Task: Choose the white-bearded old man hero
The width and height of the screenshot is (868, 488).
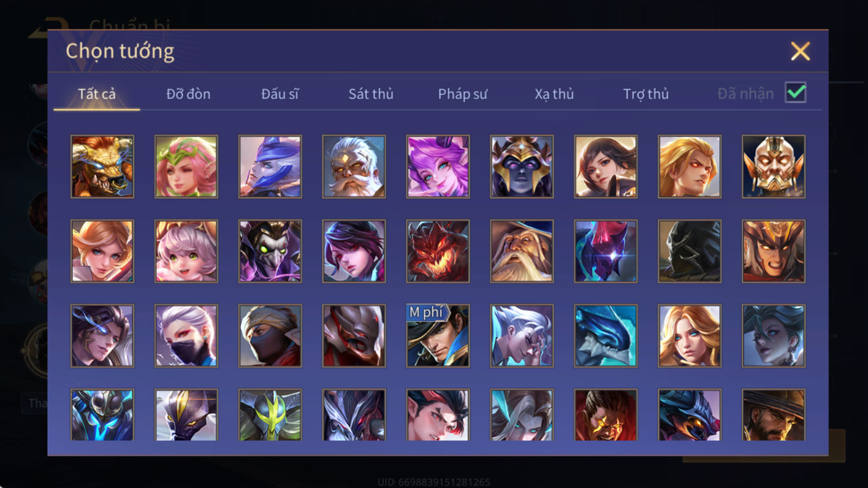Action: click(x=354, y=166)
